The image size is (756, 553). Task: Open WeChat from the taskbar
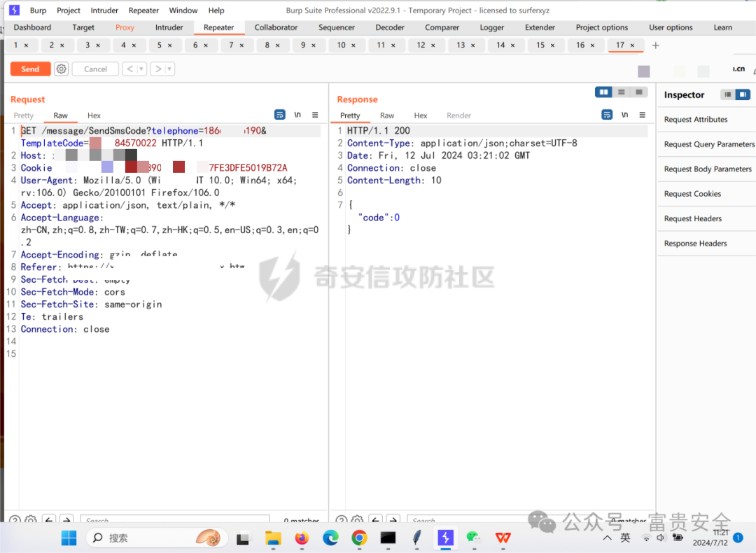click(x=473, y=537)
